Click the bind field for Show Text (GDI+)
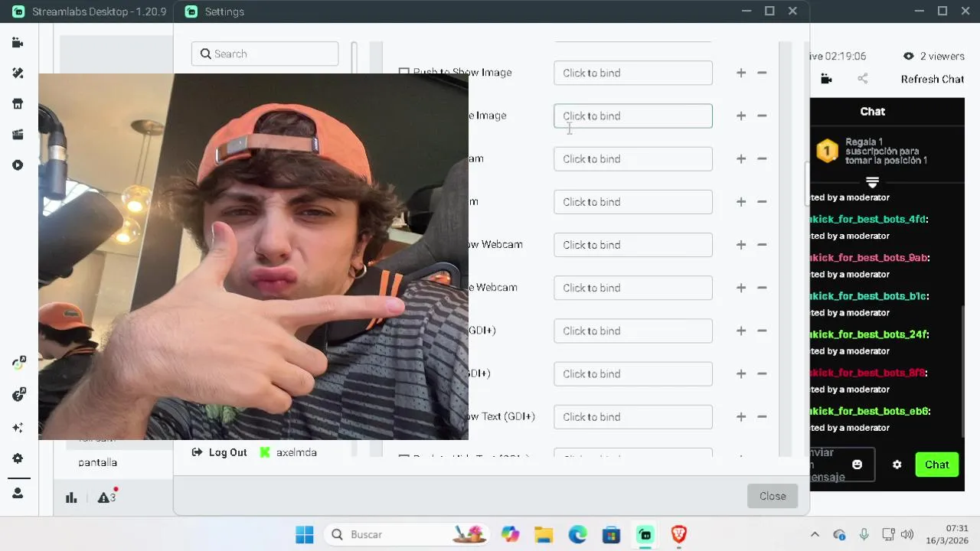Screen dimensions: 980x551 click(x=633, y=417)
